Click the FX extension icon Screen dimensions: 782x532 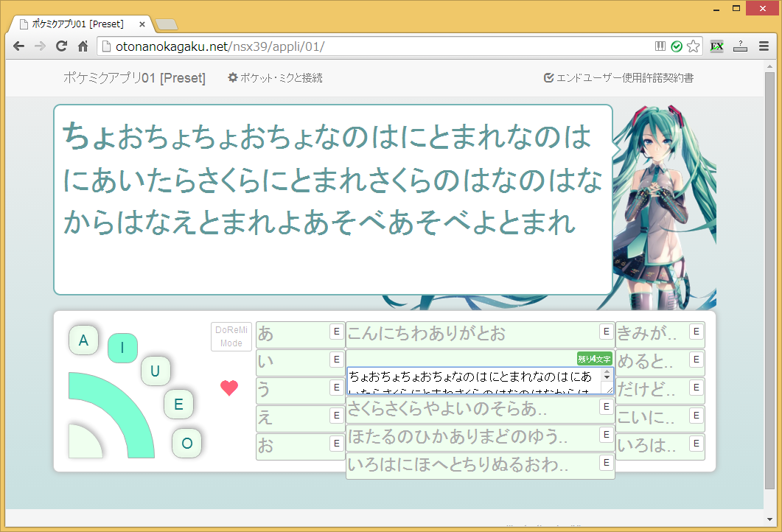point(716,46)
